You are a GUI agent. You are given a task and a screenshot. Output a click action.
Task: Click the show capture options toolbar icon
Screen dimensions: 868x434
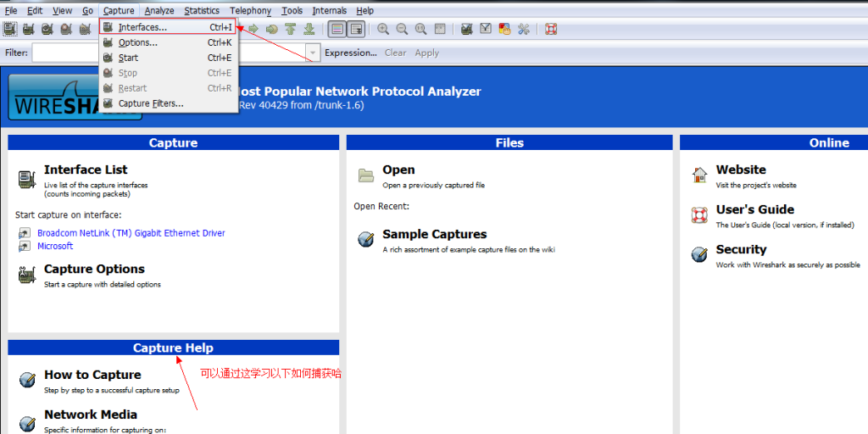29,29
